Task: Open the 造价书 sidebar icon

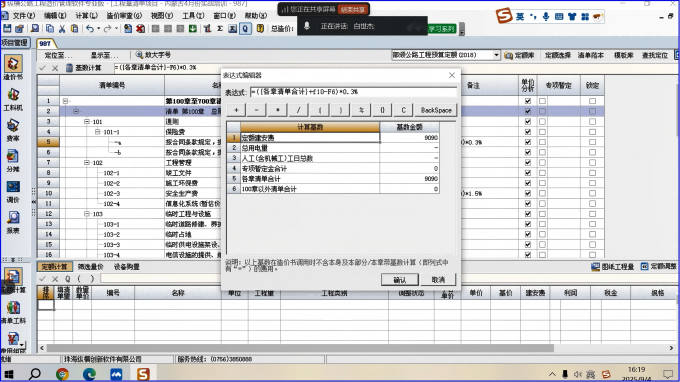Action: point(13,68)
